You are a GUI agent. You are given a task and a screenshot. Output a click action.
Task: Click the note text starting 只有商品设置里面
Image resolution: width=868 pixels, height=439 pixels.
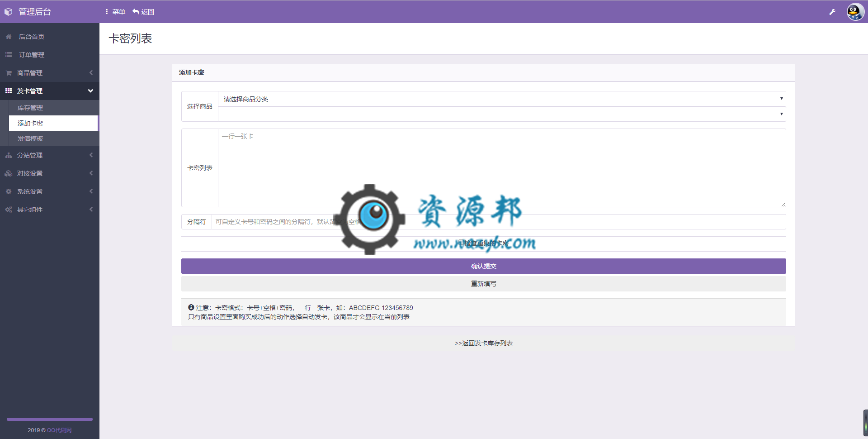pyautogui.click(x=298, y=317)
